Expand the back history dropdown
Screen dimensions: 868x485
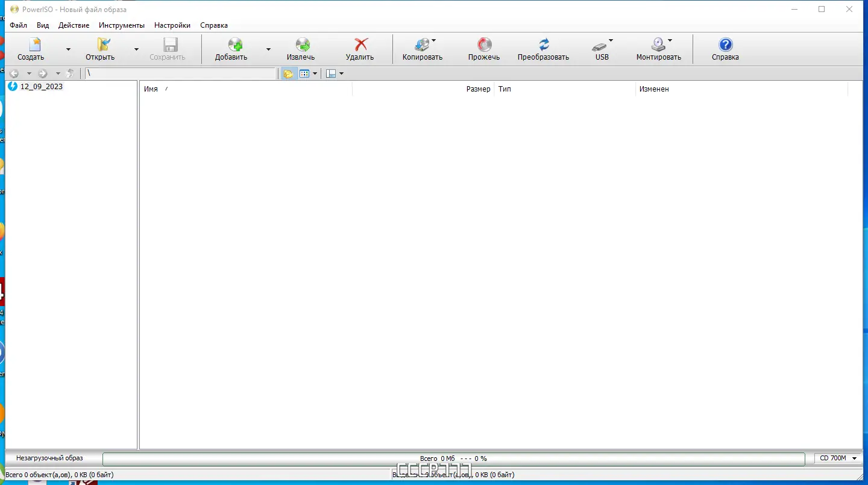tap(29, 74)
